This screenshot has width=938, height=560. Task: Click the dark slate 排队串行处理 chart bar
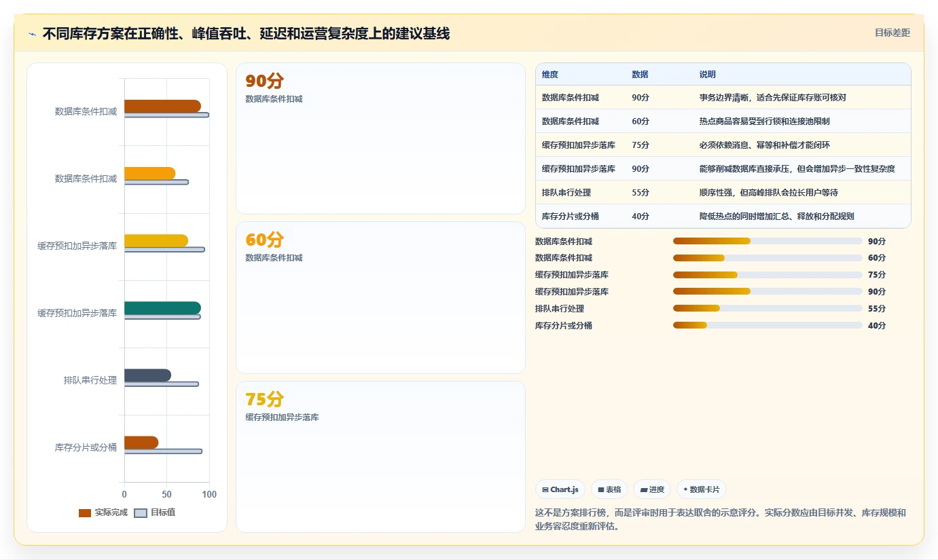click(x=147, y=375)
